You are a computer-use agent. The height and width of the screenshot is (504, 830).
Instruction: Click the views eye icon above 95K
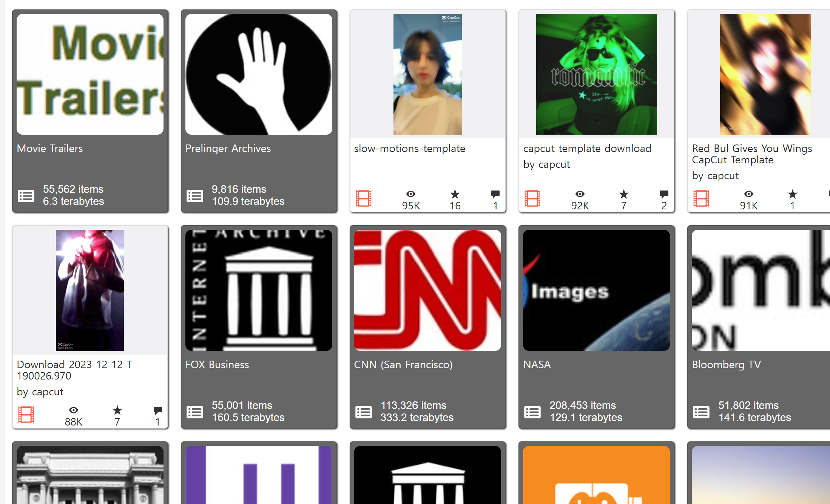[411, 194]
